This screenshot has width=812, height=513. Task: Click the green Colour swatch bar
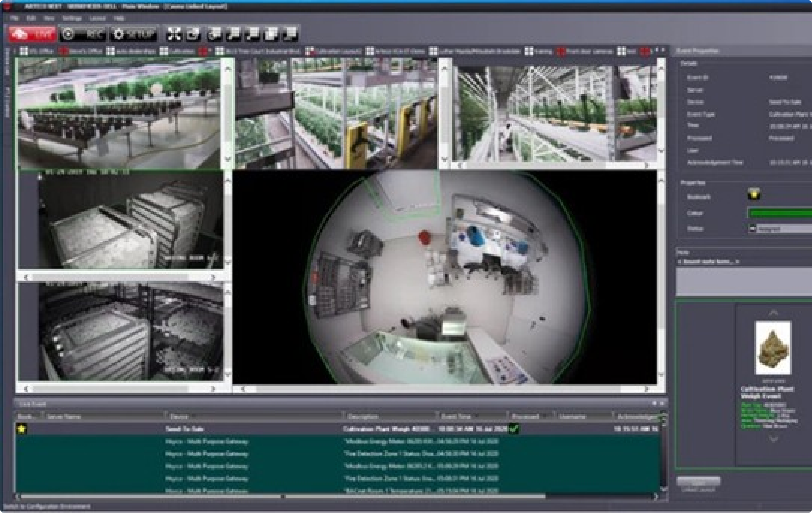click(x=779, y=213)
